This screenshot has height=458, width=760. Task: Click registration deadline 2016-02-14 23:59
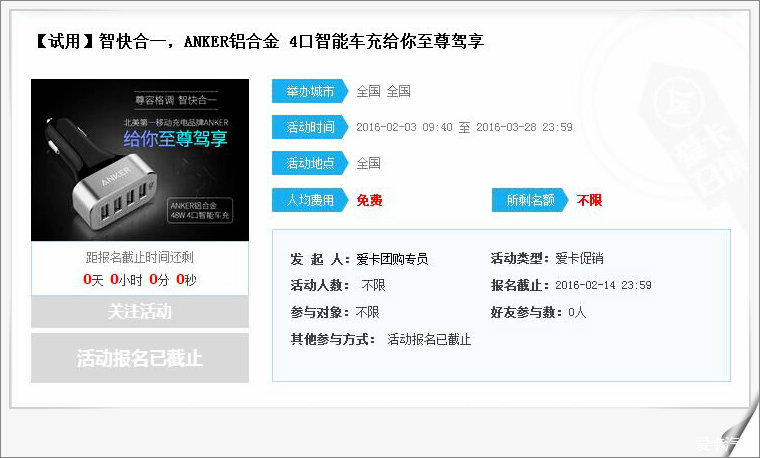pyautogui.click(x=603, y=285)
